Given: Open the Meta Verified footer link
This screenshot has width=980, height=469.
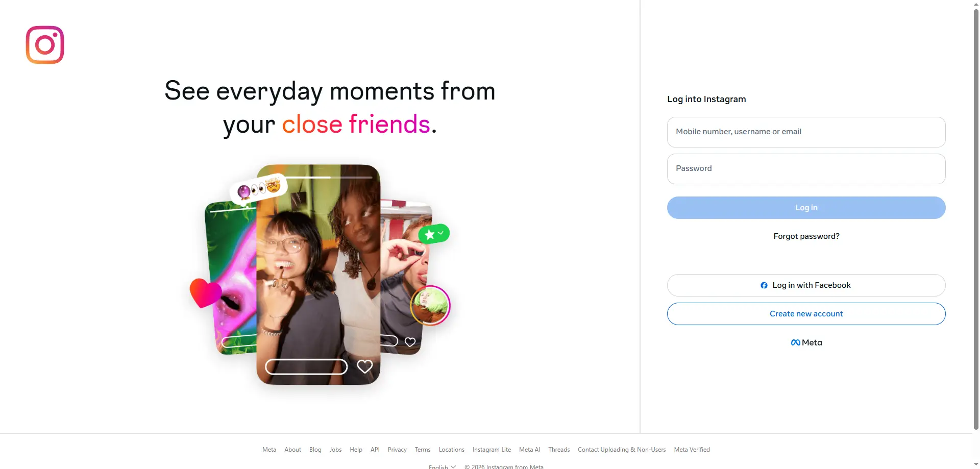Looking at the screenshot, I should (692, 450).
